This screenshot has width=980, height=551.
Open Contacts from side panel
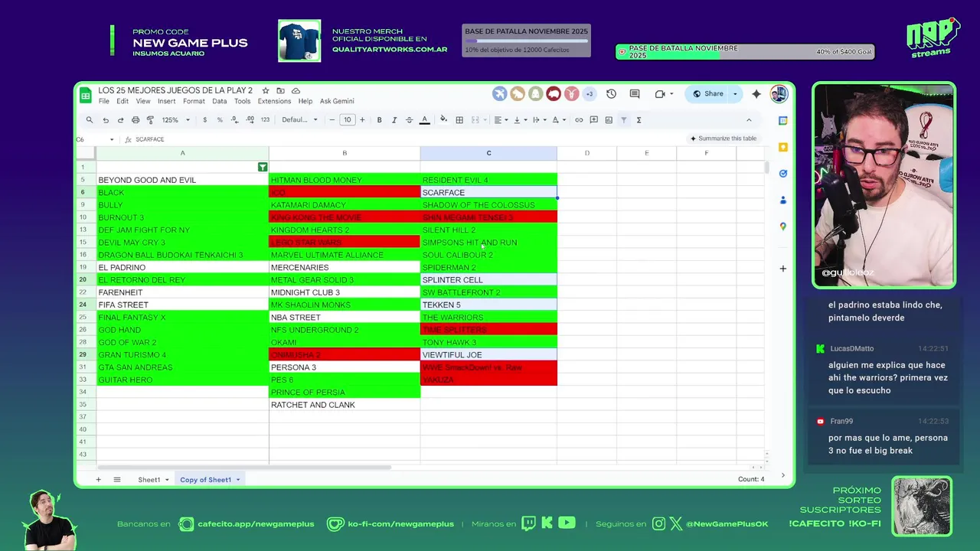click(782, 200)
